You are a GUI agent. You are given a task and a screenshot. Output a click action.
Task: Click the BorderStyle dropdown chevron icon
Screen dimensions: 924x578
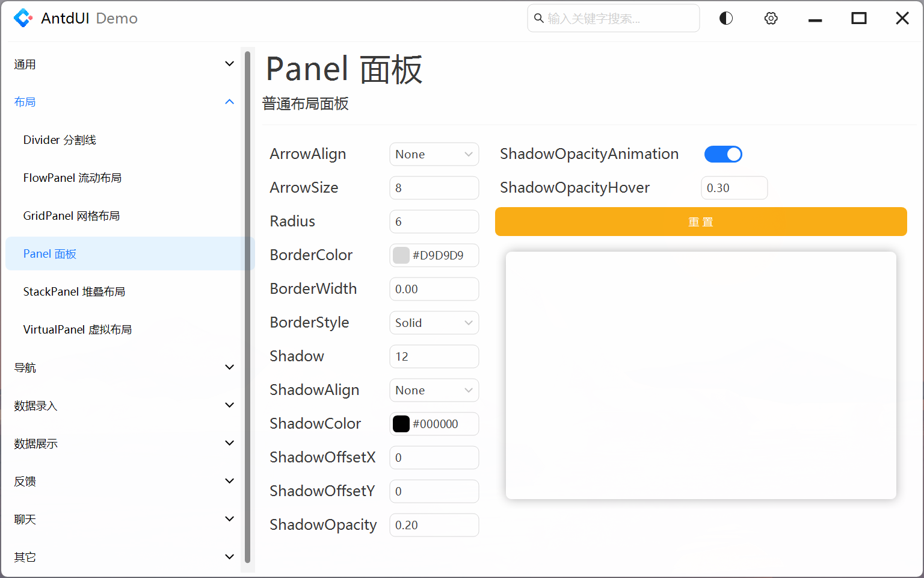point(468,323)
